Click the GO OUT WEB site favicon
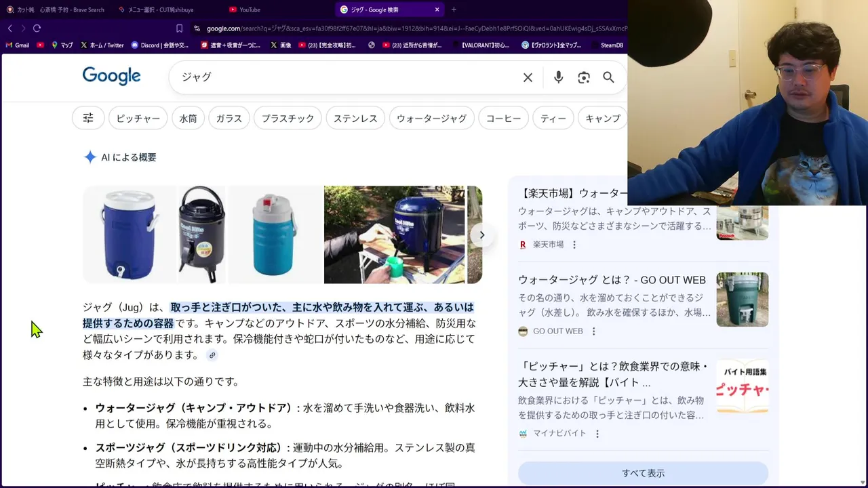This screenshot has height=488, width=868. tap(523, 331)
